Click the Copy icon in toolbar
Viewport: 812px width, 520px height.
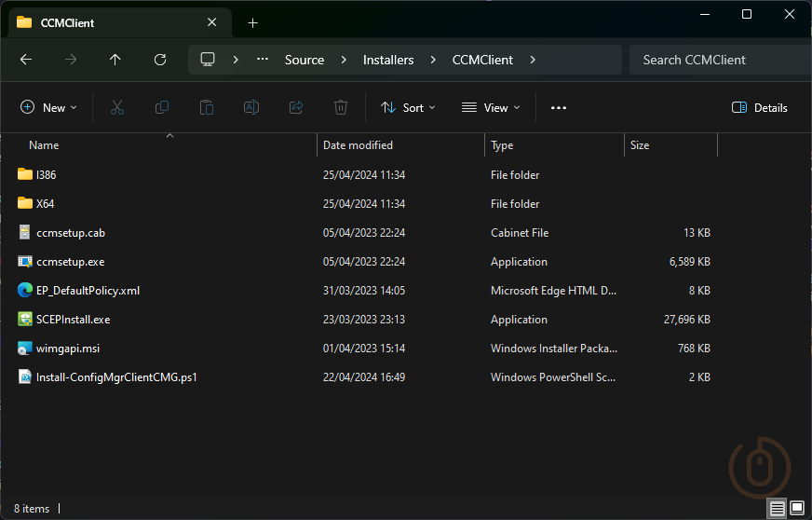pos(162,107)
